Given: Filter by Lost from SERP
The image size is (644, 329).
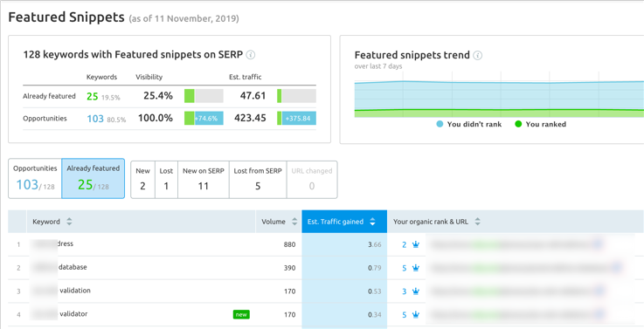Looking at the screenshot, I should coord(258,179).
